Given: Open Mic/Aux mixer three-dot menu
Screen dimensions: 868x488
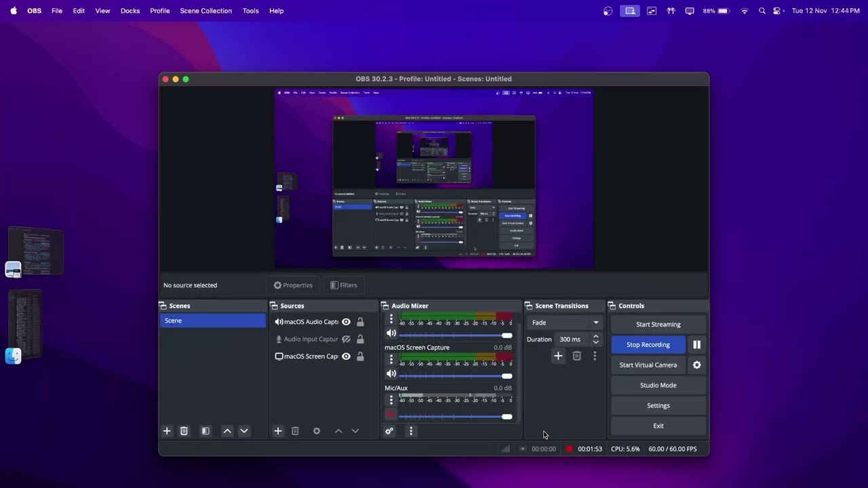Looking at the screenshot, I should 391,401.
